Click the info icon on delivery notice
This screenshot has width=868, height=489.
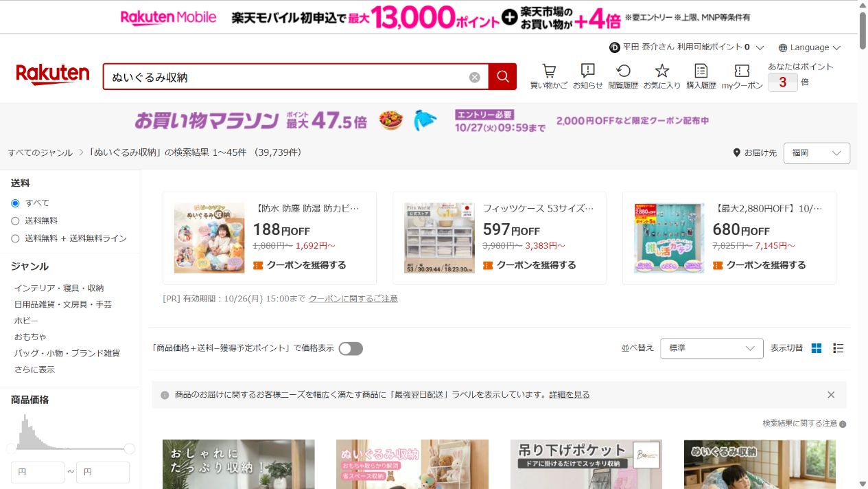pos(165,395)
